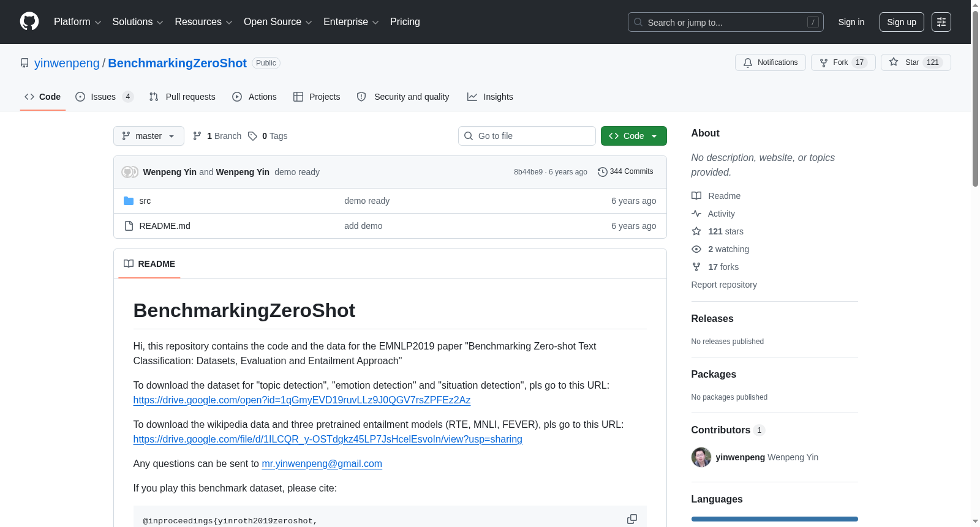Expand the Open Source menu
The width and height of the screenshot is (980, 527).
coord(278,22)
